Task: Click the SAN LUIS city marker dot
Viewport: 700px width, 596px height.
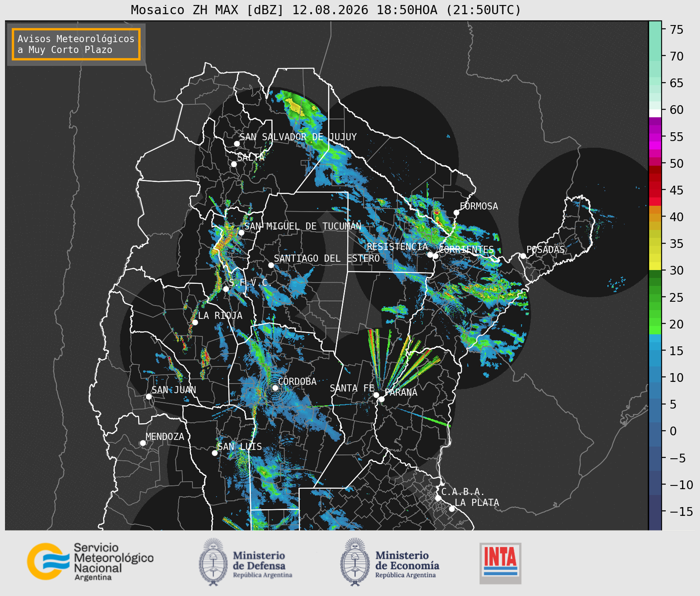Action: [x=215, y=453]
